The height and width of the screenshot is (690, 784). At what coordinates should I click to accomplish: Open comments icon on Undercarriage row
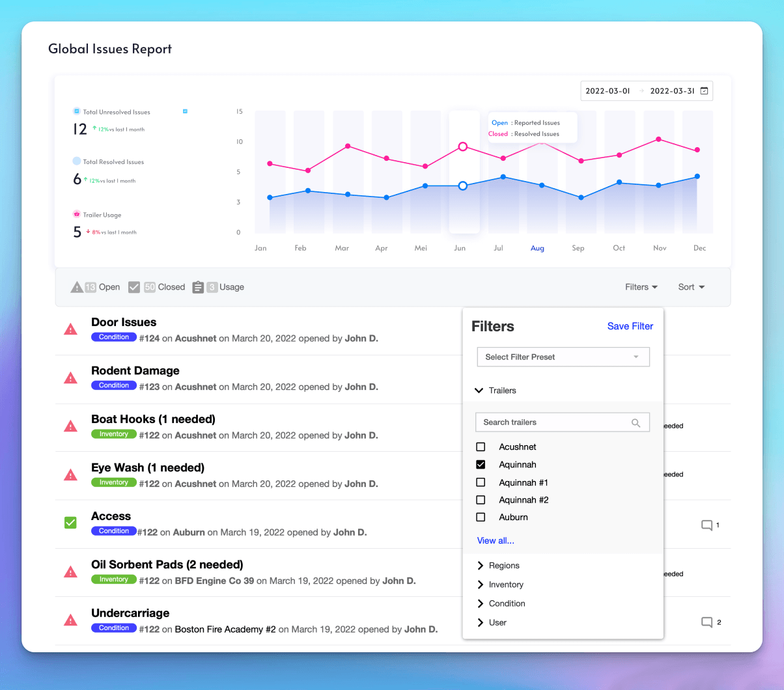707,622
